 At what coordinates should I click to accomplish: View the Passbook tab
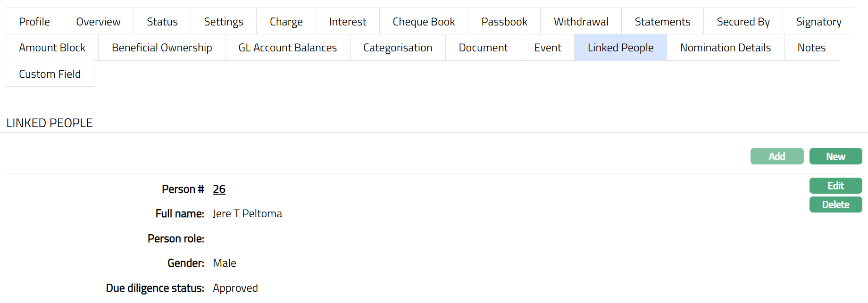coord(504,22)
